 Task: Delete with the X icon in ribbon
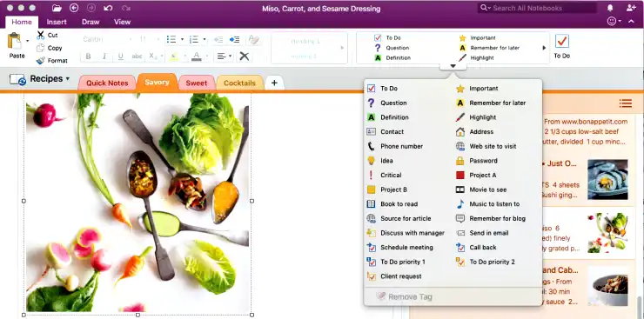245,56
